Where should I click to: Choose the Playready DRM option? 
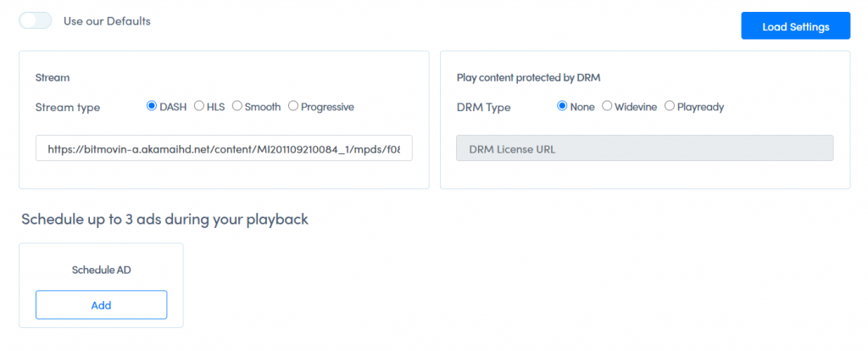pyautogui.click(x=670, y=107)
